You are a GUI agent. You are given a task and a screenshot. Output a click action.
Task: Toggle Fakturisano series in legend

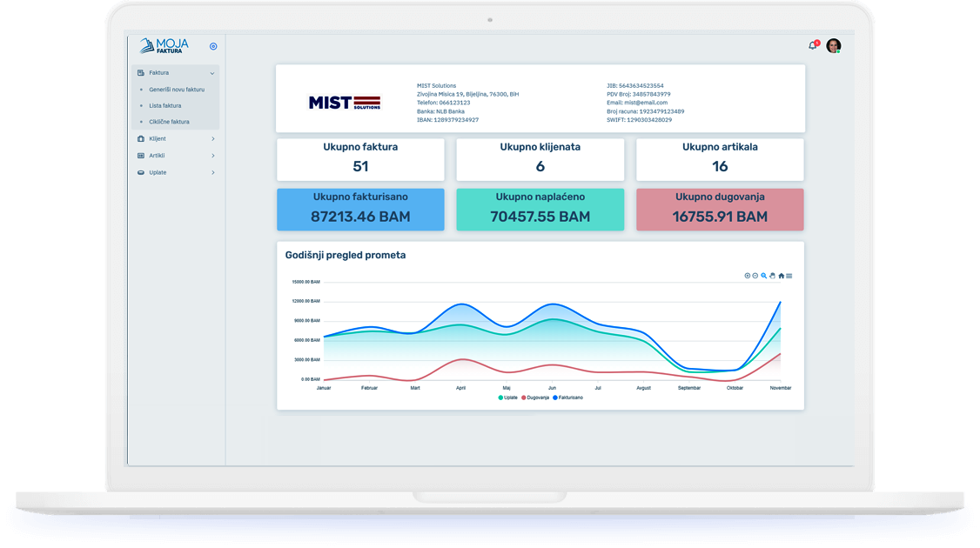pyautogui.click(x=567, y=398)
